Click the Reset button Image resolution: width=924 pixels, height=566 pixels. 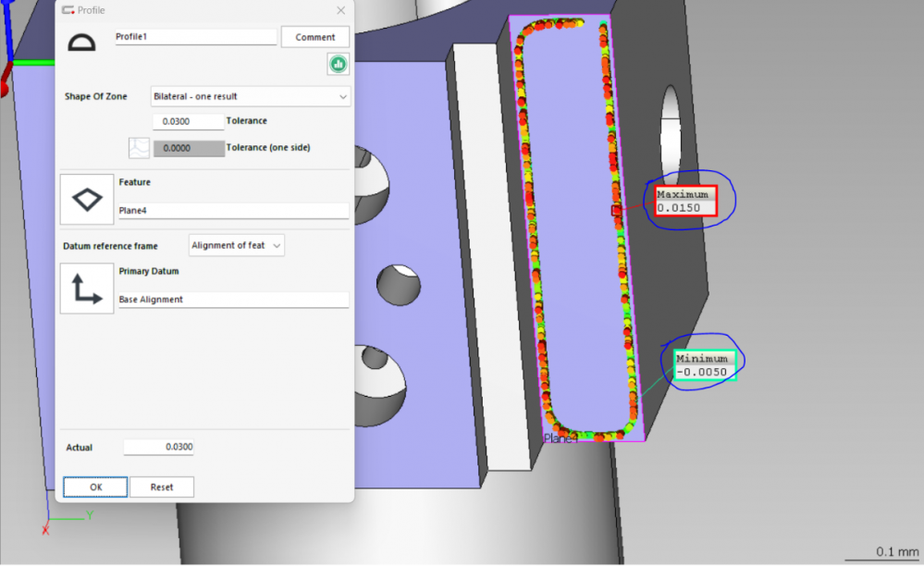tap(162, 487)
